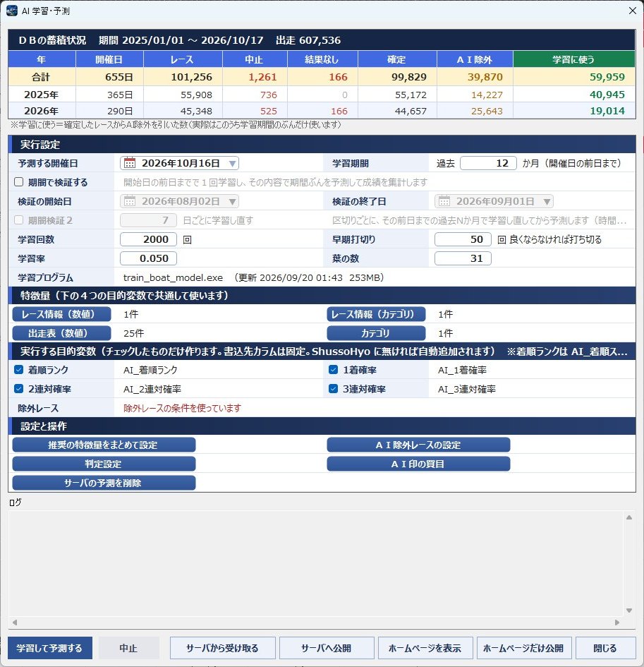Screen dimensions: 644x667
Task: Click the AI_3連対確率 column name
Action: 467,389
